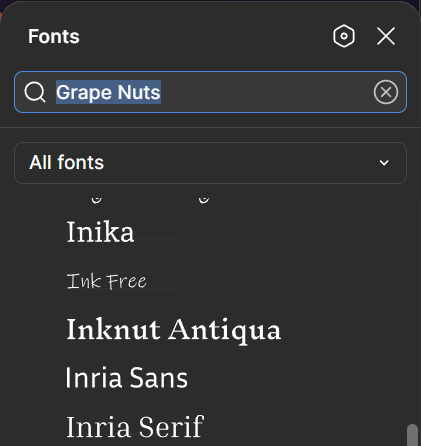Clear the font search field

[386, 92]
